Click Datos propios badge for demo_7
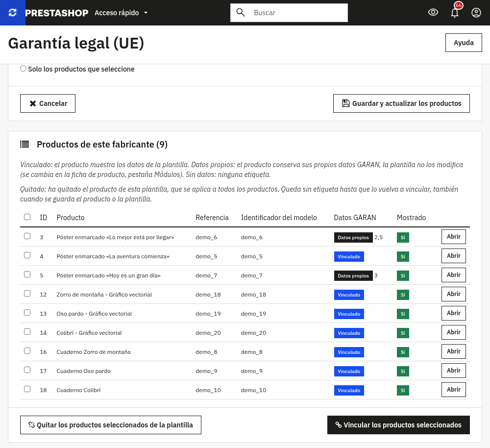The height and width of the screenshot is (448, 490). point(353,276)
